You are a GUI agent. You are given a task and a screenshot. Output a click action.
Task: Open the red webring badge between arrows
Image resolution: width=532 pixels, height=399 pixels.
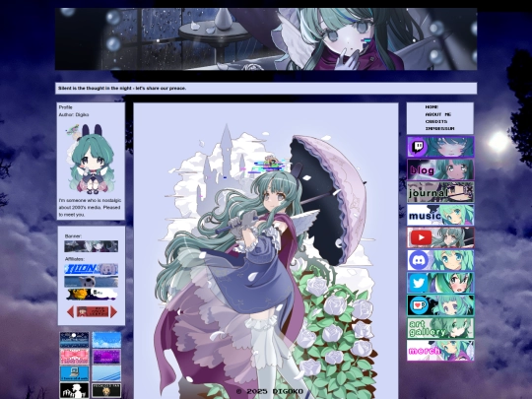tap(93, 311)
